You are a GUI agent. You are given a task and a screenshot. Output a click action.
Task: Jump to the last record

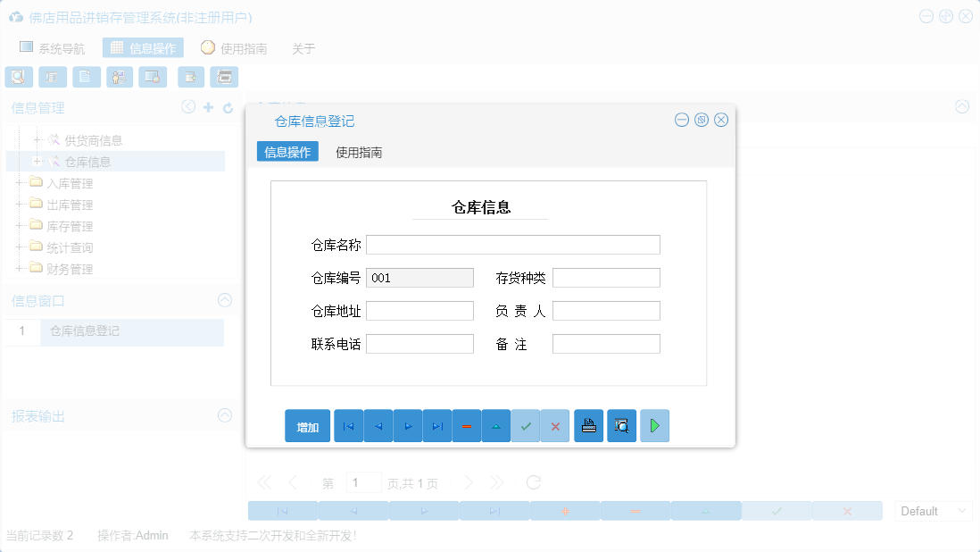click(437, 426)
